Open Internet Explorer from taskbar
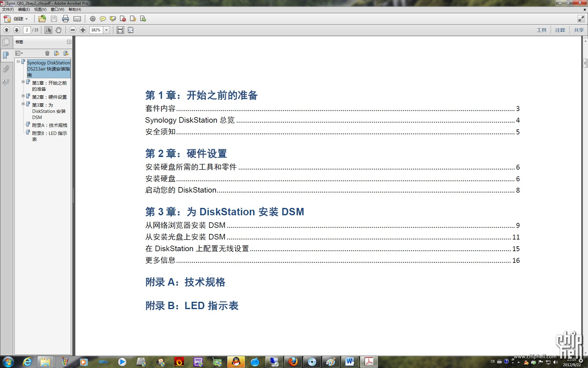Viewport: 588px width, 368px height. (27, 362)
